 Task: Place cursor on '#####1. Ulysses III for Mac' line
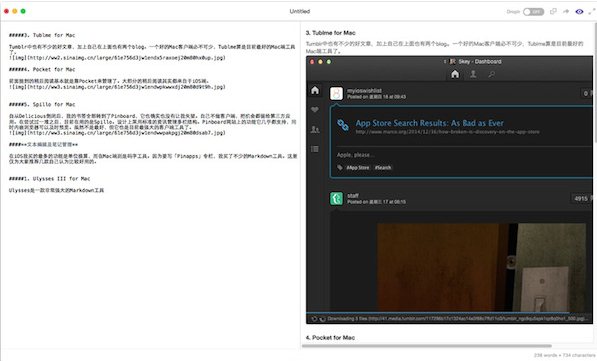click(x=49, y=179)
